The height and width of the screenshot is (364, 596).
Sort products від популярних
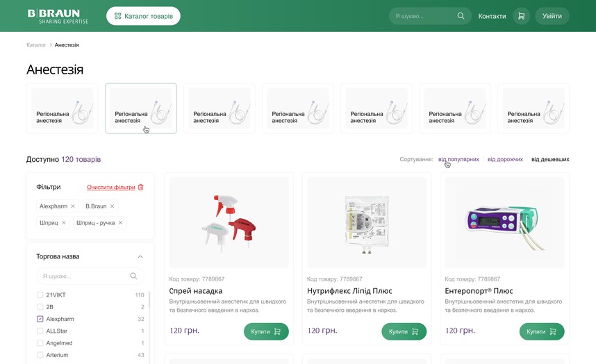[x=458, y=159]
